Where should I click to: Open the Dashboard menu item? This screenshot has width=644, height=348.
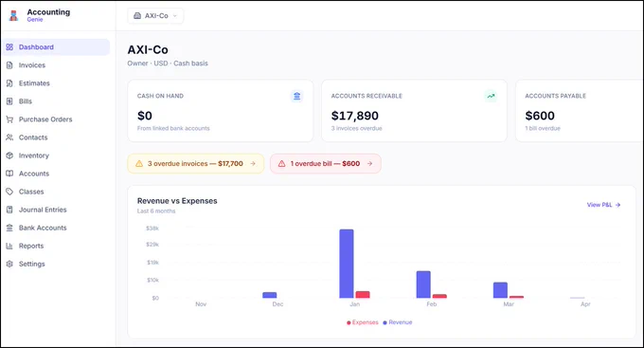pos(56,46)
